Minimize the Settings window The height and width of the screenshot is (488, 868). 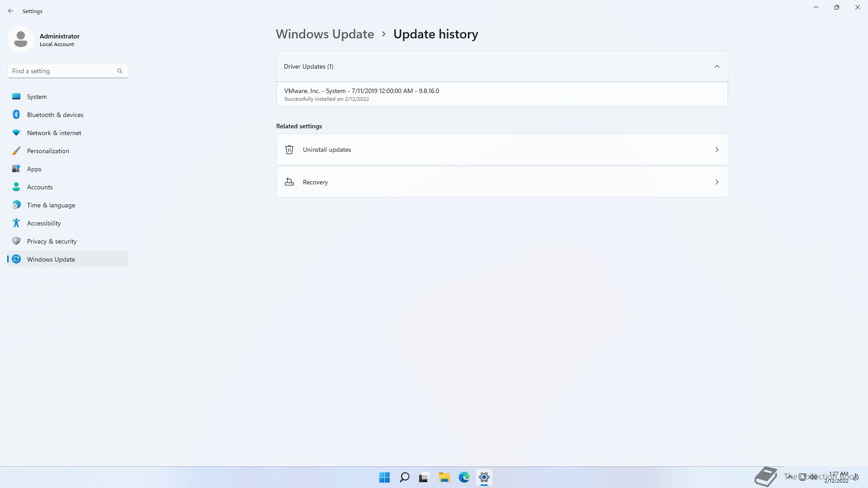(816, 7)
